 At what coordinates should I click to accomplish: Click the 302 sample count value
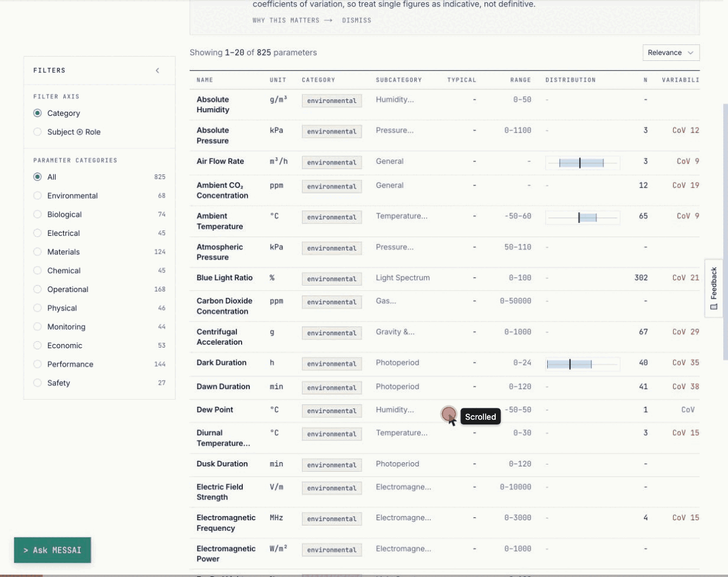(x=641, y=278)
